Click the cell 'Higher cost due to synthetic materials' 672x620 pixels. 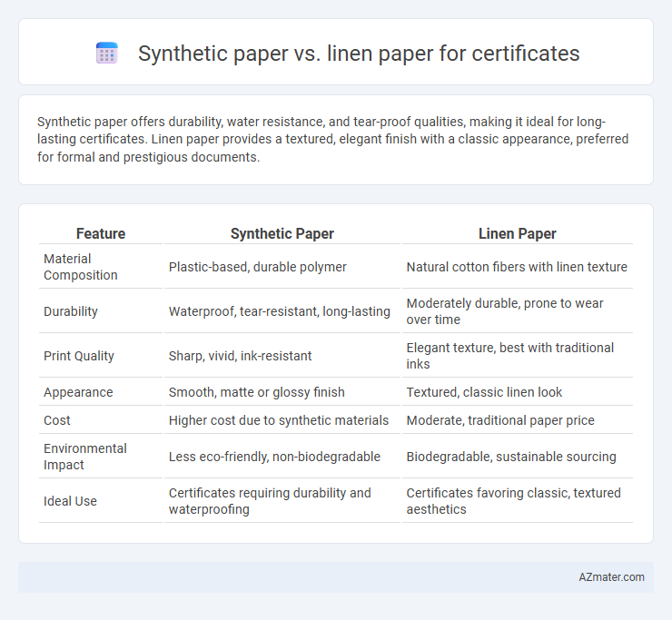pyautogui.click(x=279, y=421)
